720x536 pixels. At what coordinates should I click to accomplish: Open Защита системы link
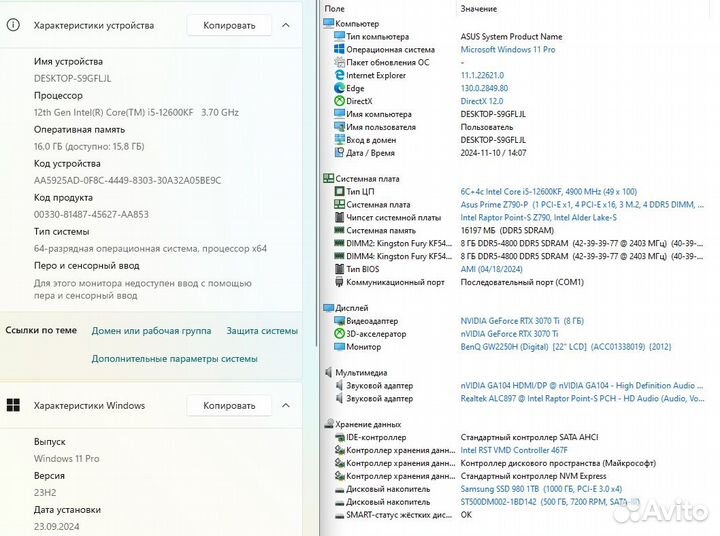[x=262, y=331]
